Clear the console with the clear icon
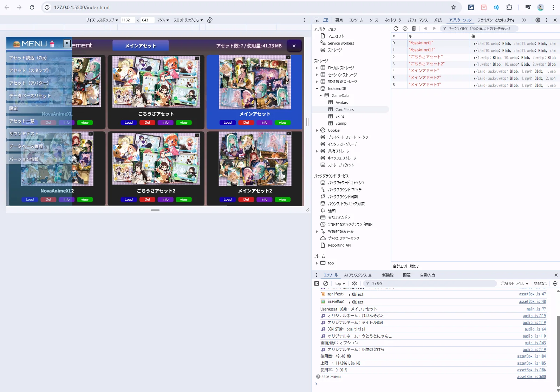 [x=326, y=283]
